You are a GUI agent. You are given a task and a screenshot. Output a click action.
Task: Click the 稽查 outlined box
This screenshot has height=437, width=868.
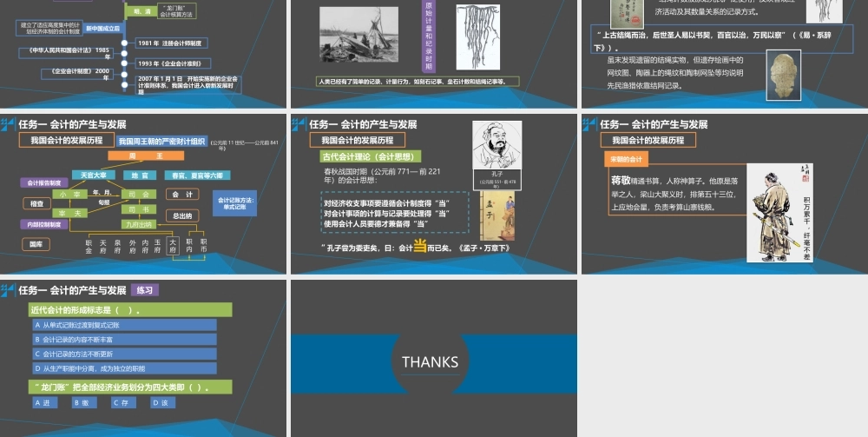(x=37, y=203)
